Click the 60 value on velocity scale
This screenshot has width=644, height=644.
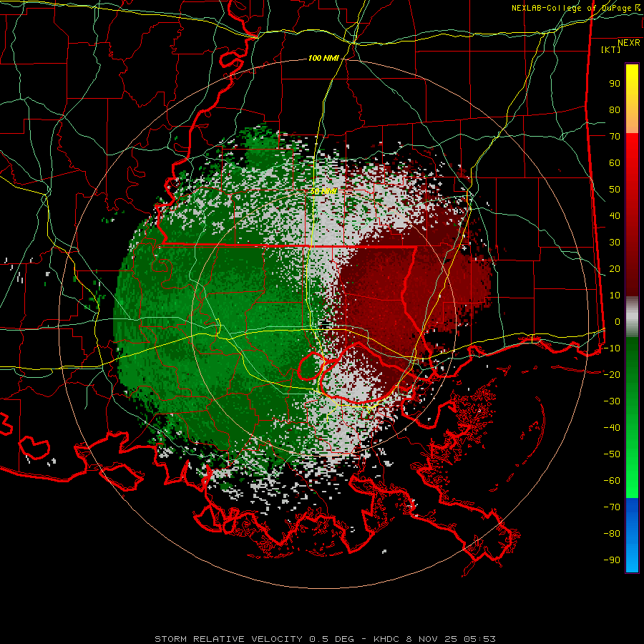pyautogui.click(x=615, y=162)
